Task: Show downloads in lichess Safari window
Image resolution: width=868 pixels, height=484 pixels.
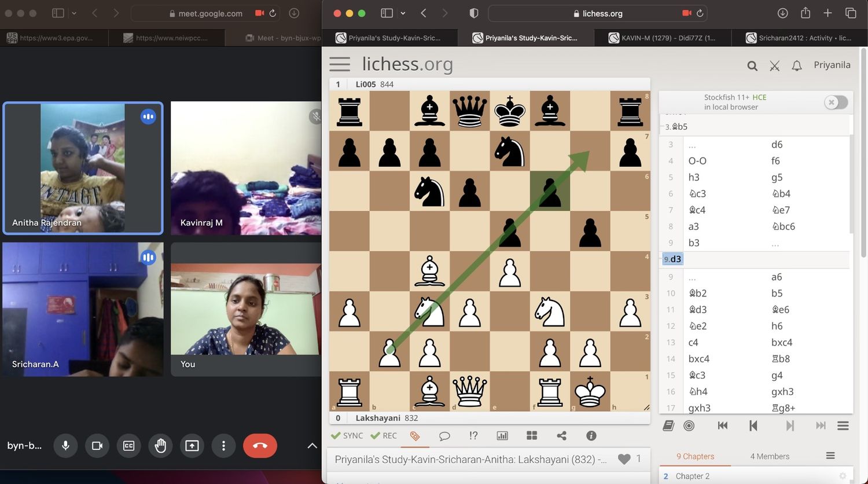Action: pyautogui.click(x=782, y=13)
